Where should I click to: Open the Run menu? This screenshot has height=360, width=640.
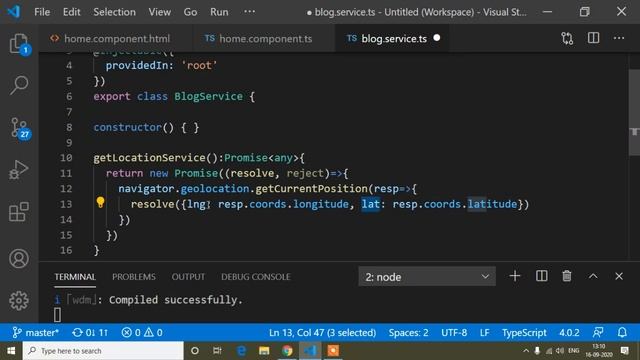click(219, 12)
